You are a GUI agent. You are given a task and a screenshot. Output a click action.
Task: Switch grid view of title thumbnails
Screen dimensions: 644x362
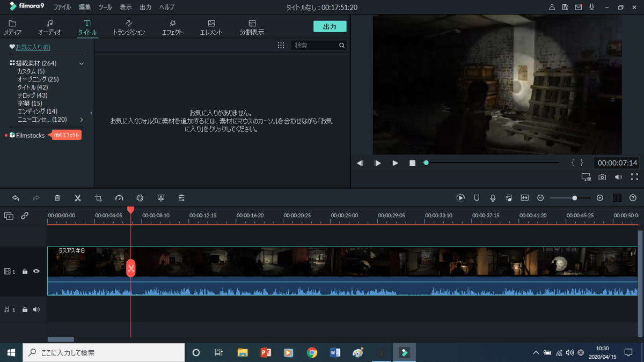pyautogui.click(x=281, y=46)
